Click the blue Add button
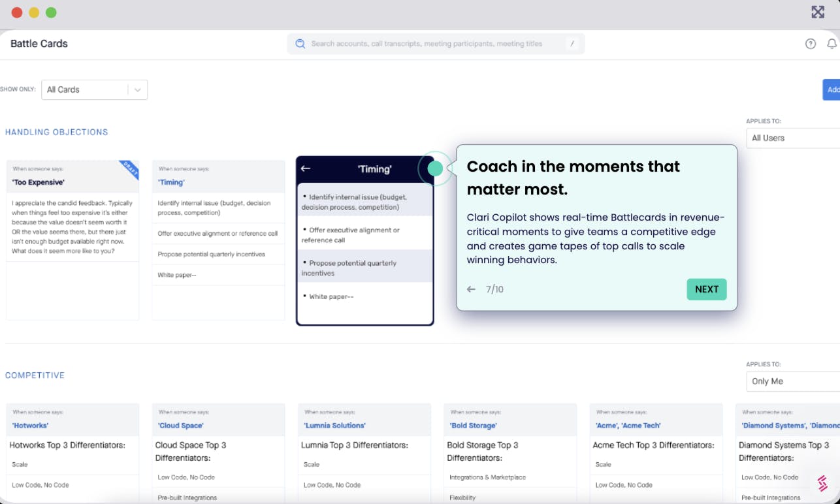The width and height of the screenshot is (840, 504). [832, 89]
